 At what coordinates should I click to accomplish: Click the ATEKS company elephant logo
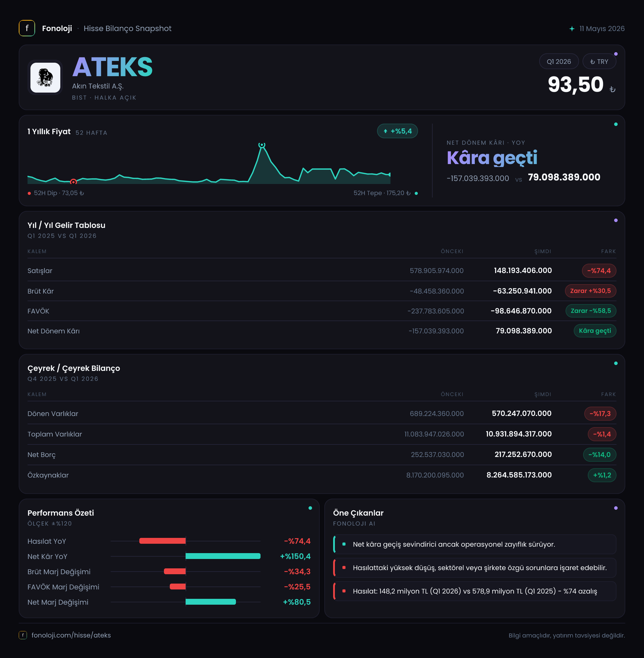45,78
